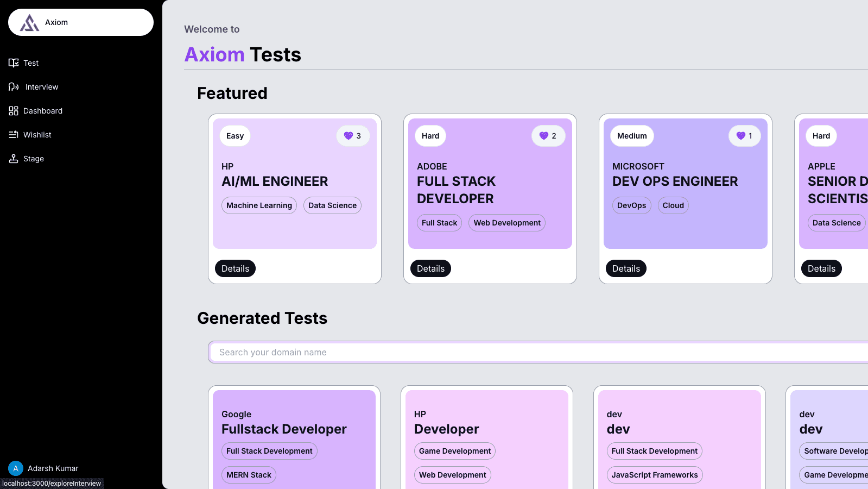Click the Axiom logo icon
The image size is (868, 489).
[30, 23]
